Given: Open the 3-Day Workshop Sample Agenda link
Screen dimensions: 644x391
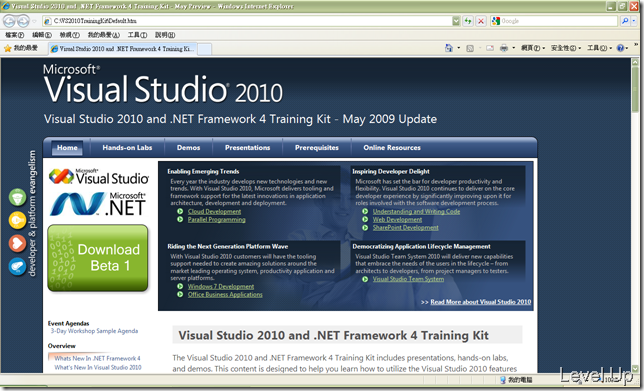Looking at the screenshot, I should pos(94,331).
